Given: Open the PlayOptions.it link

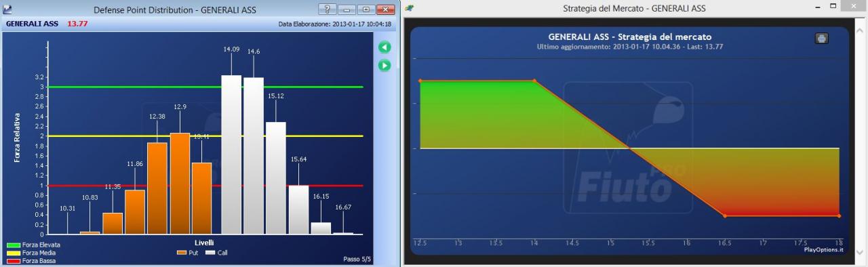Looking at the screenshot, I should coord(823,250).
